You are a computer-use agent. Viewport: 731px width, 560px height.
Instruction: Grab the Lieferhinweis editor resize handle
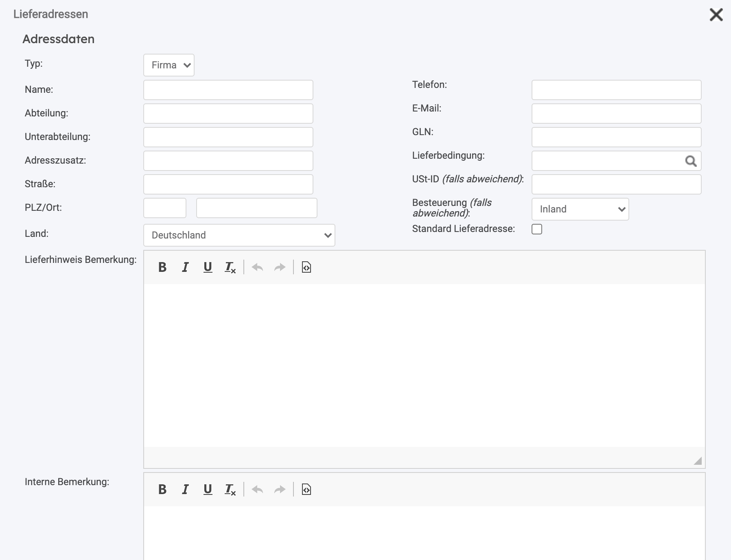(x=698, y=461)
